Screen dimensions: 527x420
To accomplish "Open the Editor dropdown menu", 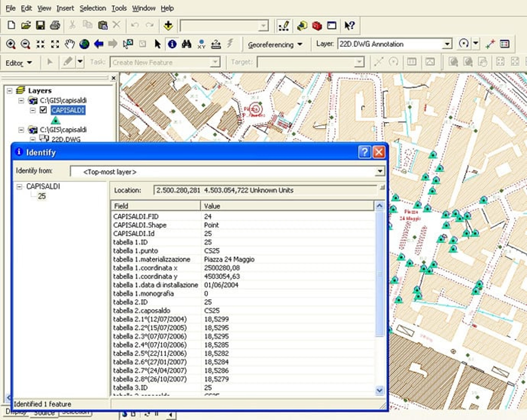I will click(19, 63).
